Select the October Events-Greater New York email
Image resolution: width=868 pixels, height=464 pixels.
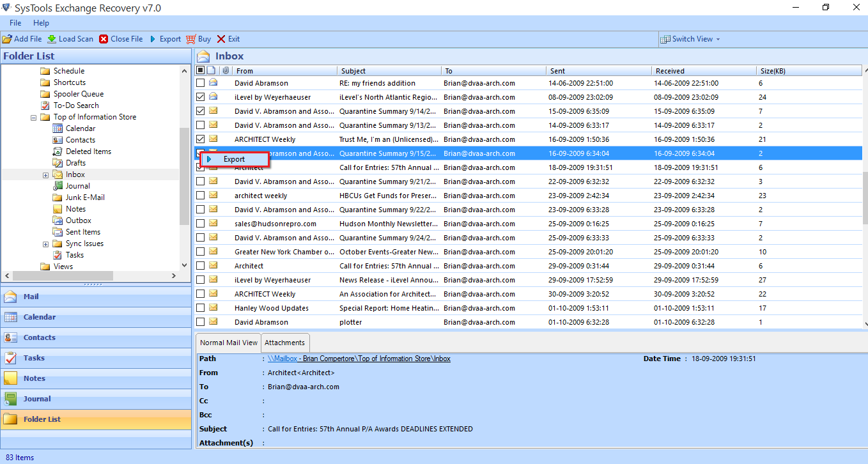pos(528,252)
